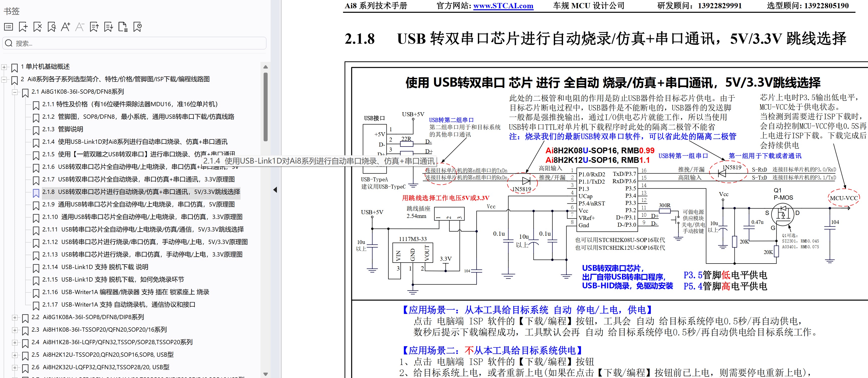The width and height of the screenshot is (868, 378).
Task: Open bookmark 2.1.9 通用USB转串口 5V原理图
Action: (x=138, y=204)
